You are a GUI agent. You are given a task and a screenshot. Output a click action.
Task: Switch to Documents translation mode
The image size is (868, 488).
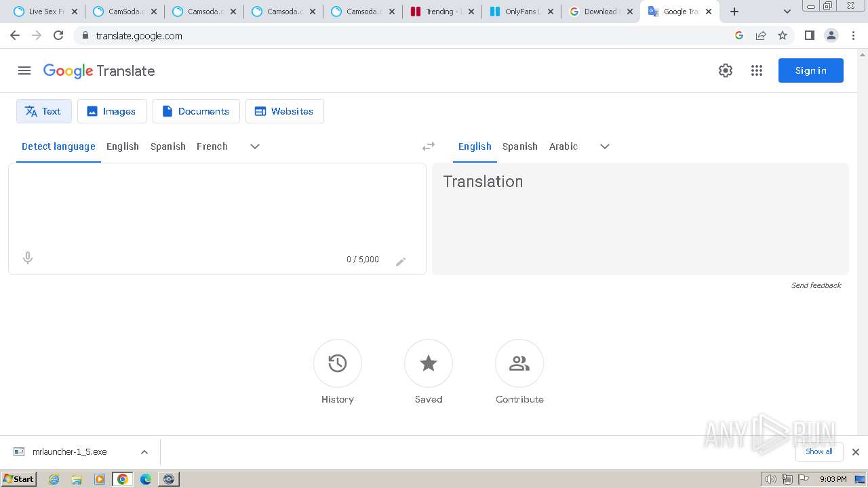[196, 111]
